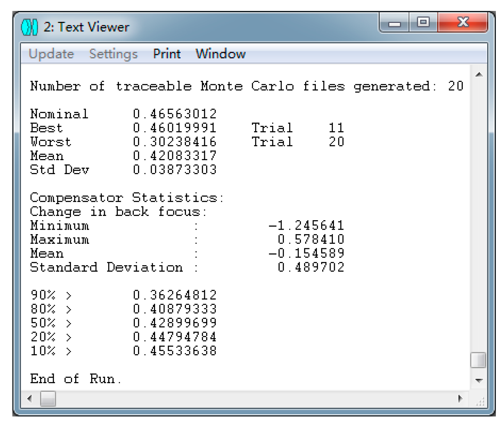The width and height of the screenshot is (504, 426).
Task: Open the Settings menu
Action: (113, 54)
